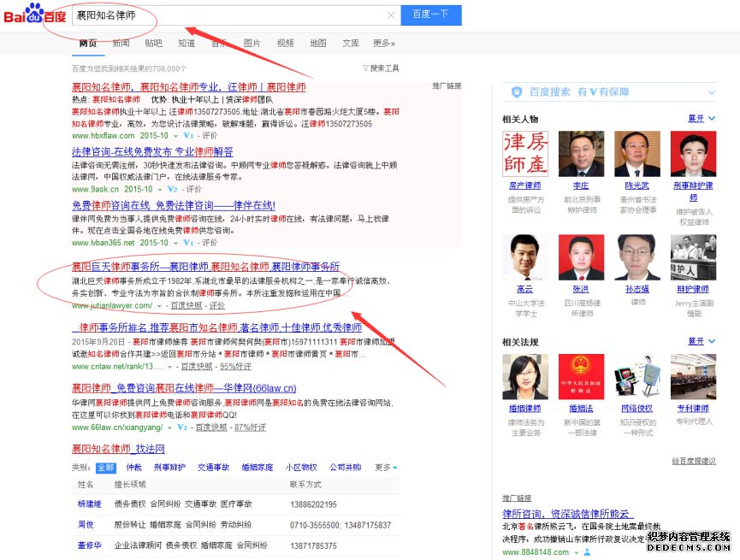Expand the 更多» tab menu
740x560 pixels.
[384, 44]
